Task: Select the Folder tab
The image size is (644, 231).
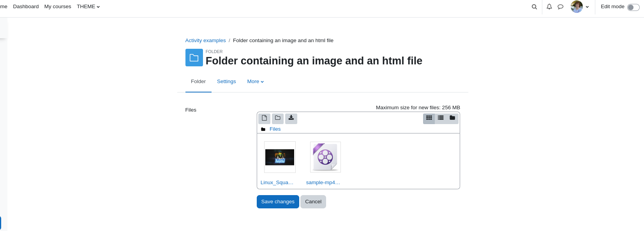Action: tap(198, 82)
